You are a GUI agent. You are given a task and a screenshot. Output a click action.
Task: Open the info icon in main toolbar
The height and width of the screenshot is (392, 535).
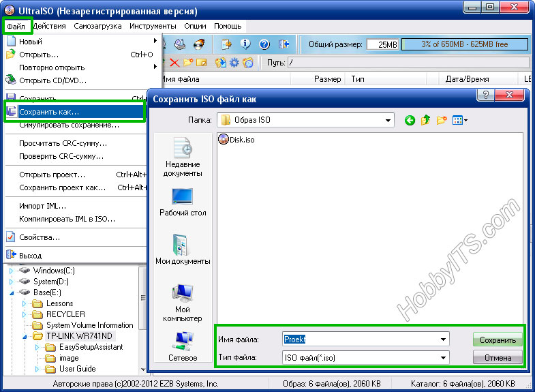click(x=245, y=44)
